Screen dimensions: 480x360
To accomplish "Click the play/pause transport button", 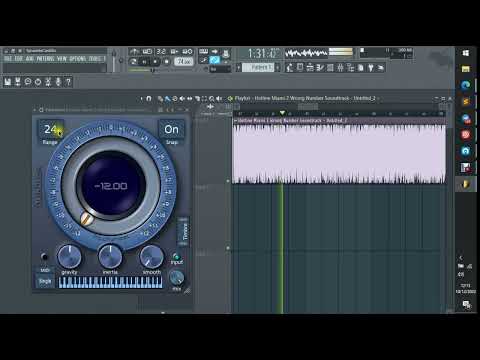I will point(144,62).
